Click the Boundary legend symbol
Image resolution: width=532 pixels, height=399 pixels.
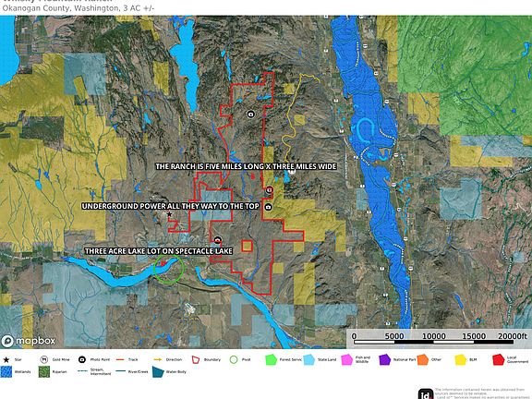tap(196, 359)
